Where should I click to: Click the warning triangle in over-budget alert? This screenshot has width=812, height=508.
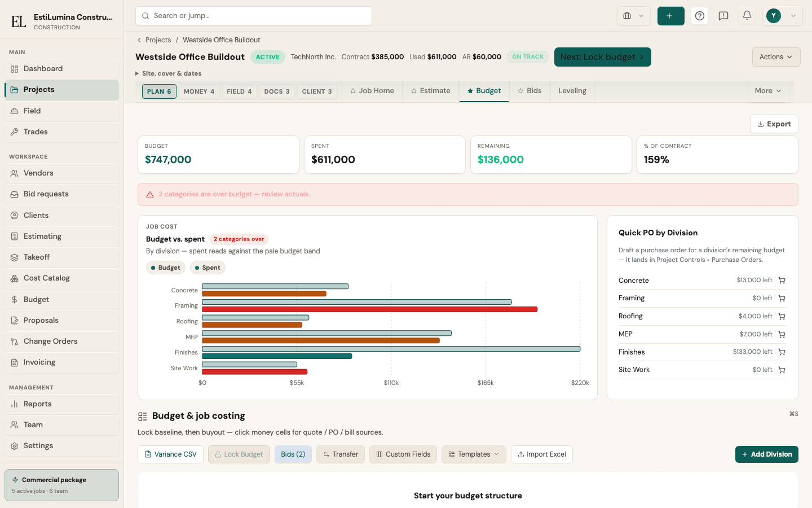point(150,195)
